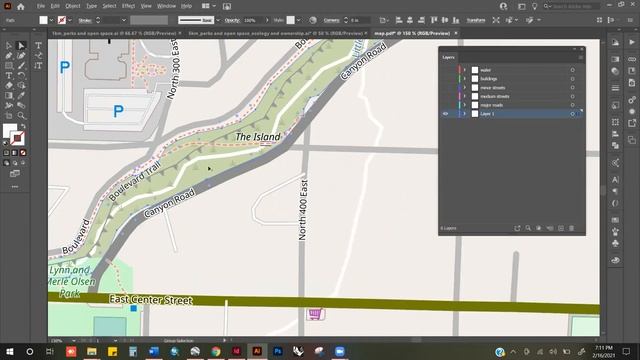Open the Fill color dropdown in Control bar
The width and height of the screenshot is (640, 360).
[51, 20]
